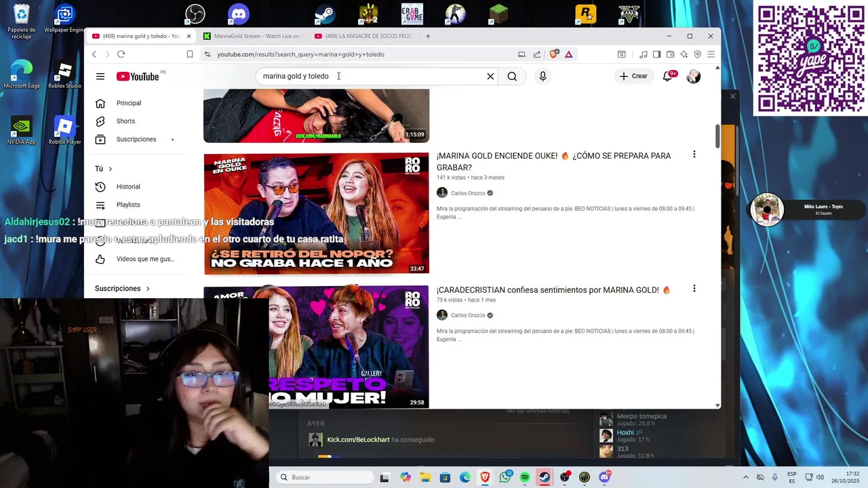Open options for MARINA GOLD ENCIENDE OUKE video
The image size is (868, 488).
coord(694,155)
